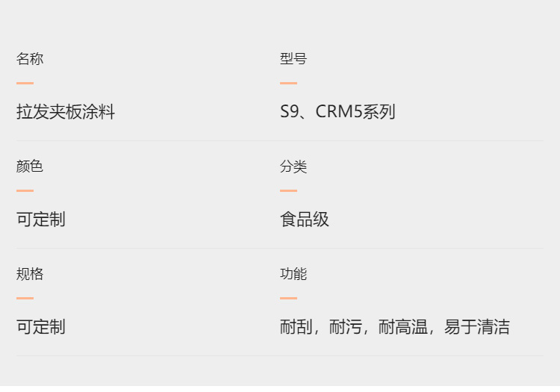Select the 拉发夹板涂料 product name text
Screen dimensions: 560x392
(x=66, y=112)
